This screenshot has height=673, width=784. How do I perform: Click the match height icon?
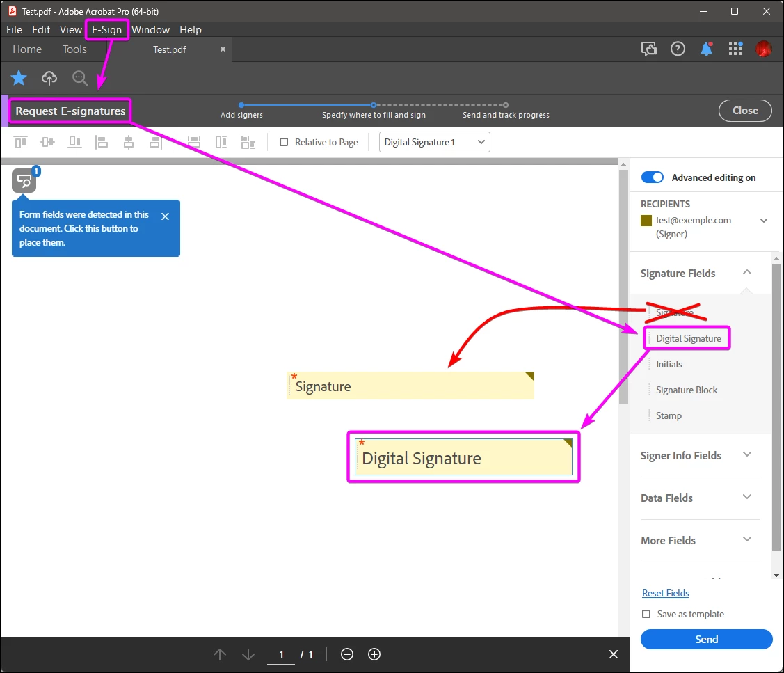pyautogui.click(x=221, y=142)
